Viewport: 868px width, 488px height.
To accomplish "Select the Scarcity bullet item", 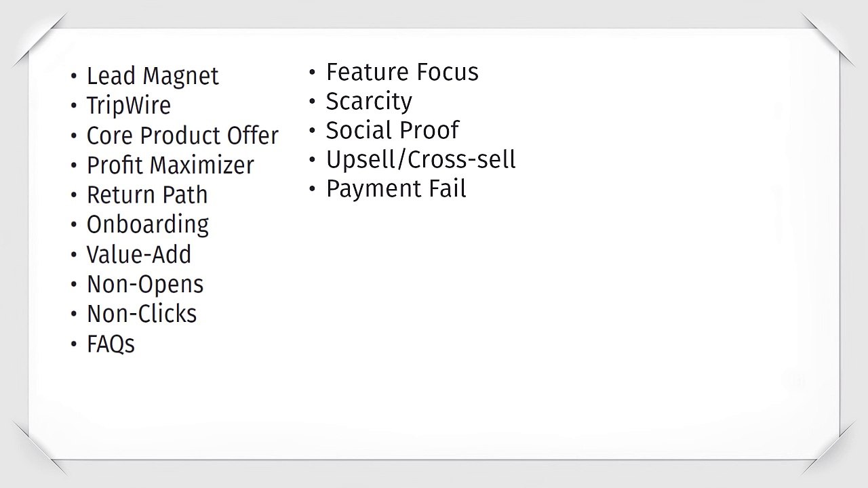I will (x=369, y=102).
